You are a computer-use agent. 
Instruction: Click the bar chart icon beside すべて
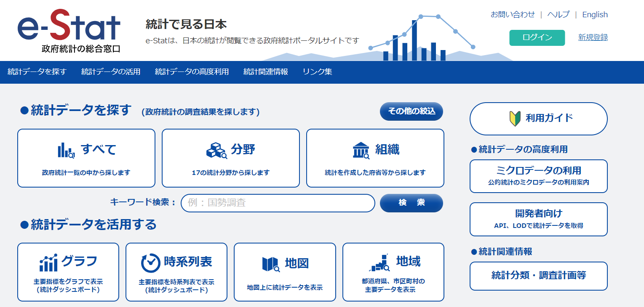click(66, 150)
